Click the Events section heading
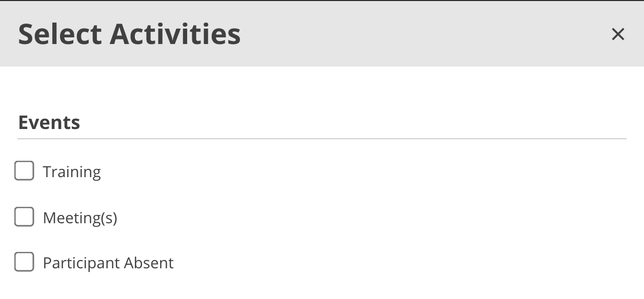Viewport: 644px width, 299px height. click(x=49, y=122)
